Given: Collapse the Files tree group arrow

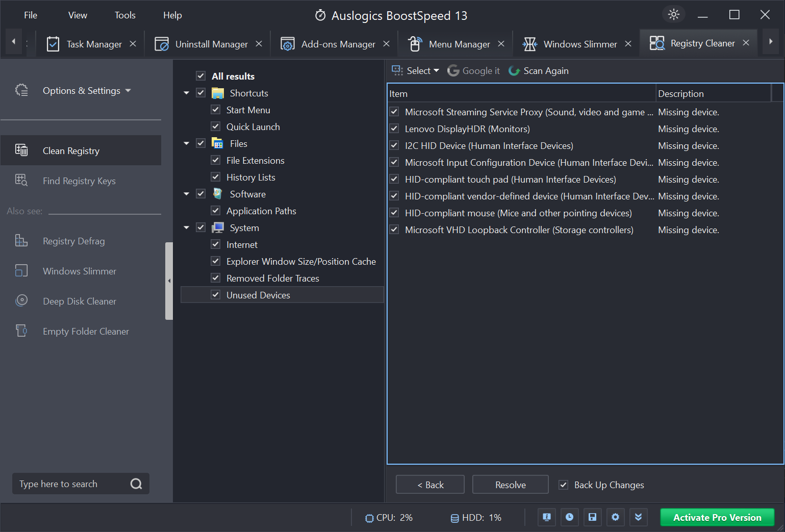Looking at the screenshot, I should [x=187, y=143].
